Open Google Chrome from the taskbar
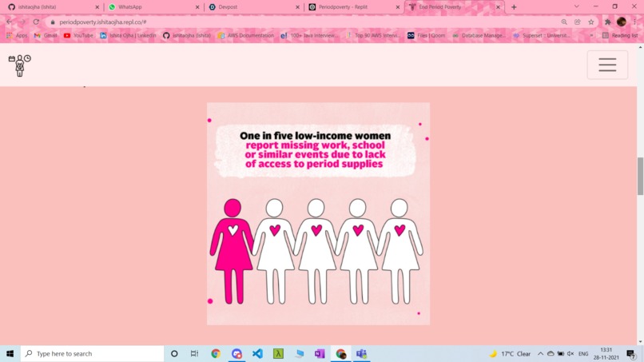This screenshot has width=644, height=362. pos(216,353)
